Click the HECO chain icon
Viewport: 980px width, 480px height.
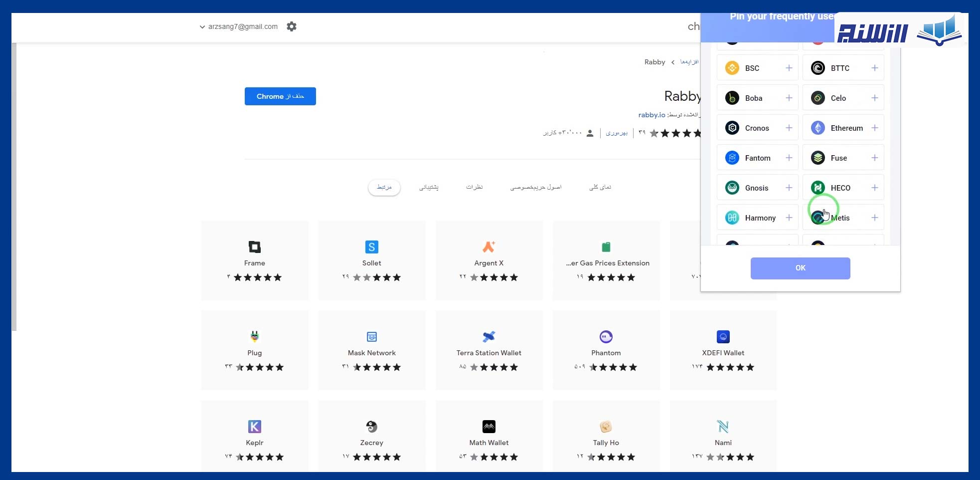tap(817, 188)
